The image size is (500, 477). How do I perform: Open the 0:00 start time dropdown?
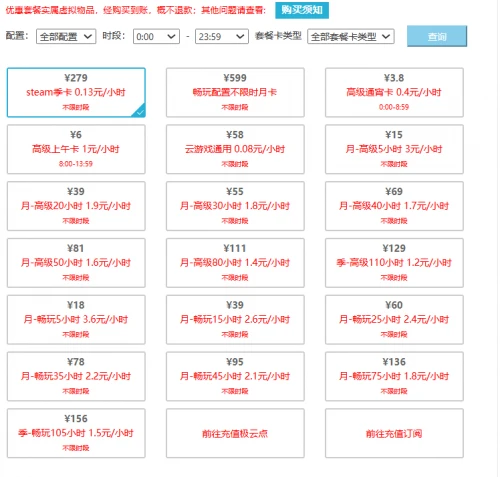[x=156, y=36]
